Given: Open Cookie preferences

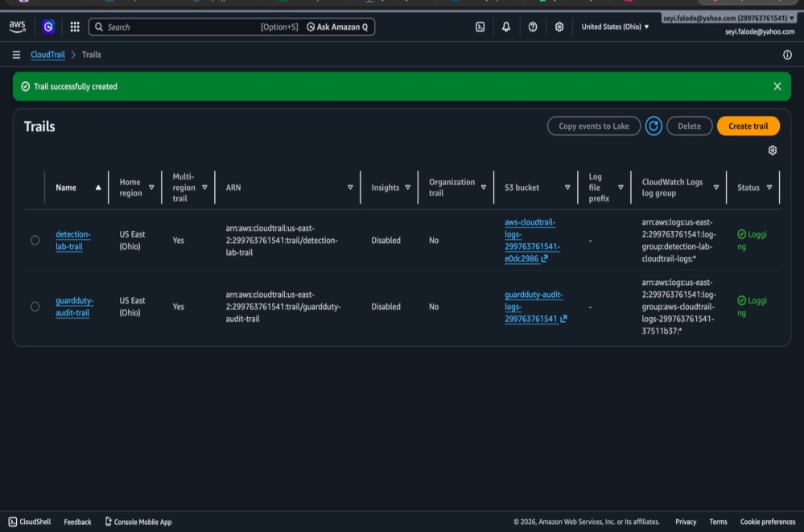Looking at the screenshot, I should click(x=768, y=522).
